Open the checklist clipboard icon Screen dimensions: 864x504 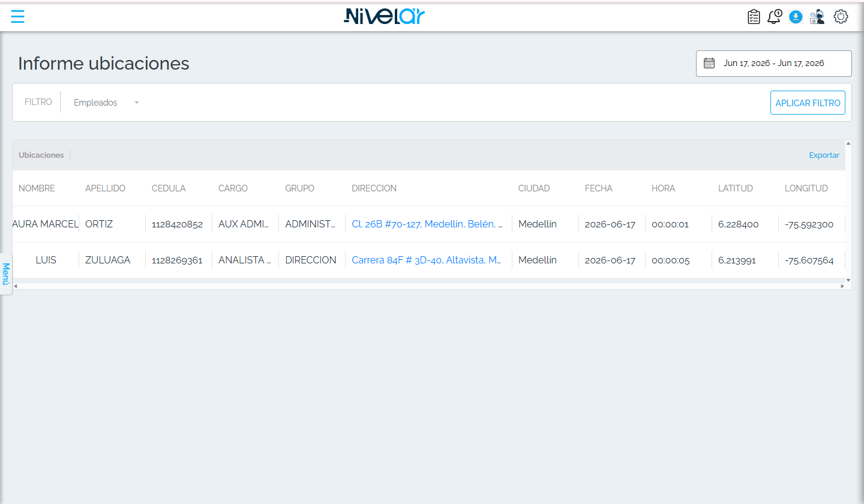754,17
